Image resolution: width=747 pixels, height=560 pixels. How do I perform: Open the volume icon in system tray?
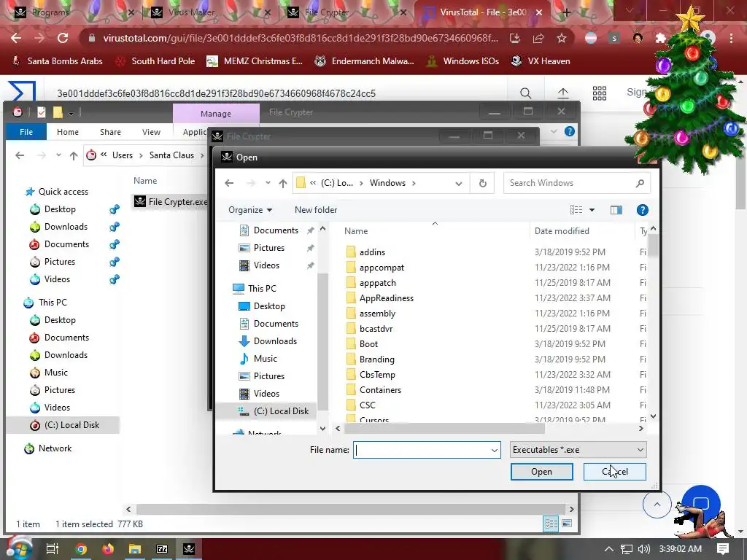tap(643, 549)
